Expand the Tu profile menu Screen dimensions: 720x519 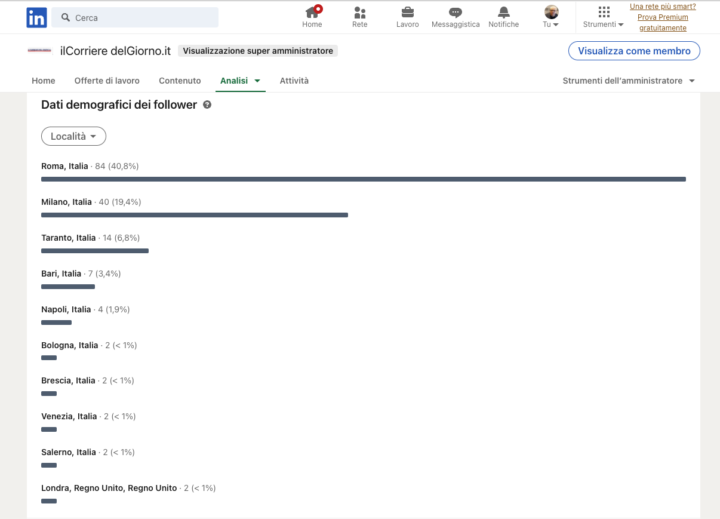coord(551,24)
